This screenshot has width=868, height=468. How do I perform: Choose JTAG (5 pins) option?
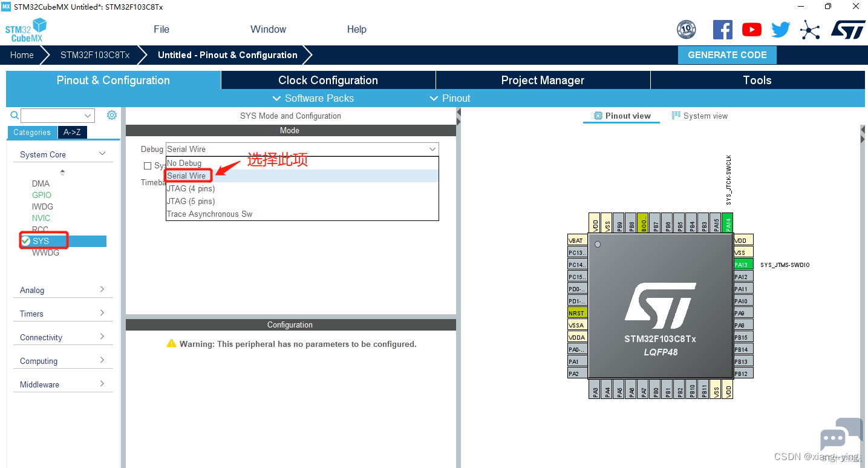click(302, 201)
